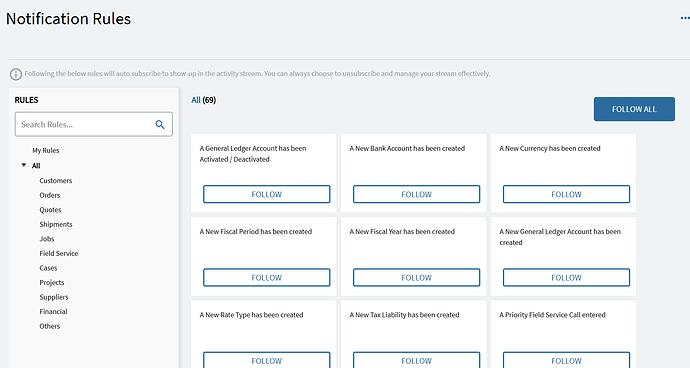Click into the Search Rules field
The width and height of the screenshot is (690, 368).
pos(94,124)
